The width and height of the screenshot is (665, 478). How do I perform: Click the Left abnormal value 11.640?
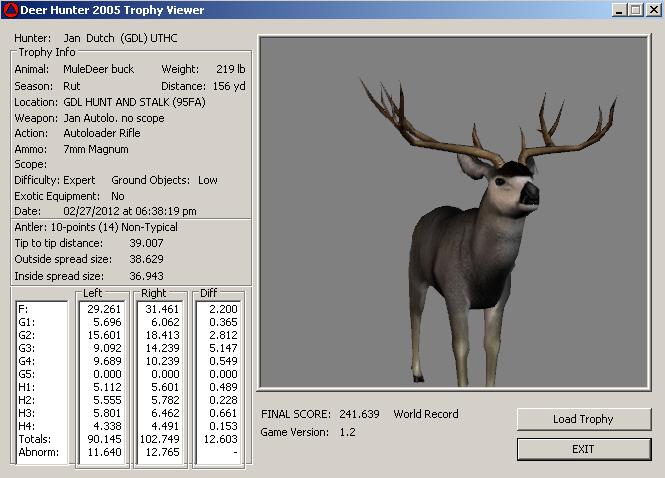pyautogui.click(x=105, y=452)
